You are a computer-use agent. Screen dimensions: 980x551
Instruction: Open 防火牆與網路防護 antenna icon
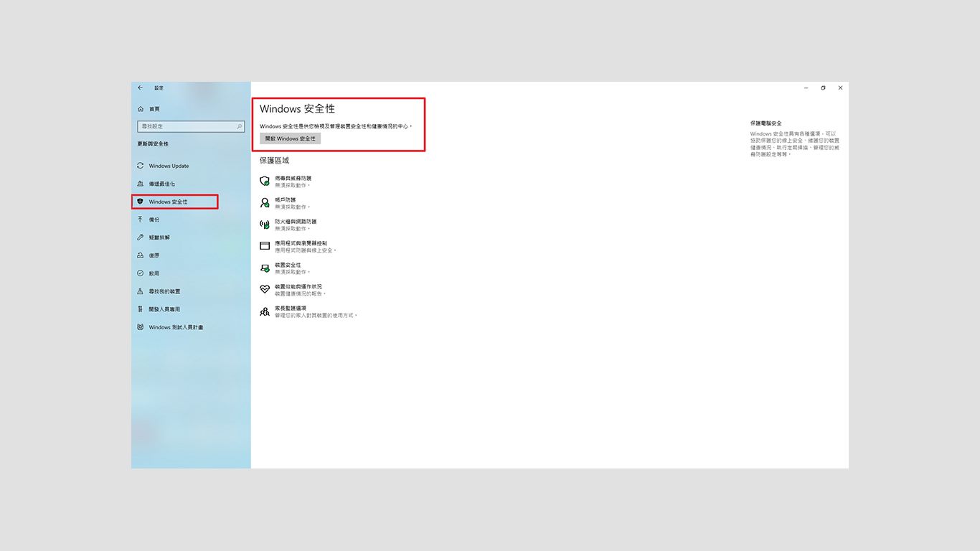pyautogui.click(x=265, y=225)
